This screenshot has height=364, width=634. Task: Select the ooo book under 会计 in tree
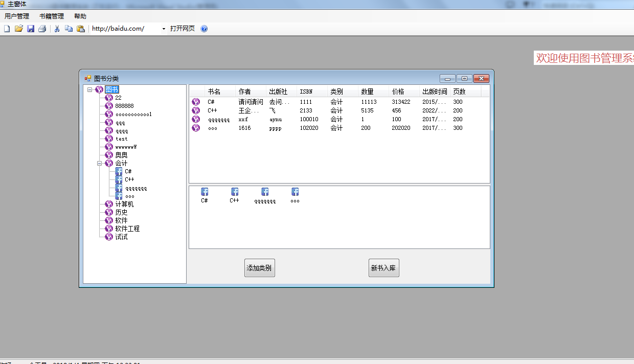(x=130, y=196)
